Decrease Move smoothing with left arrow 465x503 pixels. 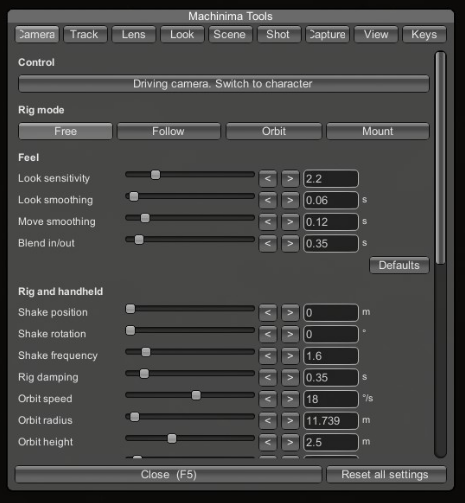point(268,222)
